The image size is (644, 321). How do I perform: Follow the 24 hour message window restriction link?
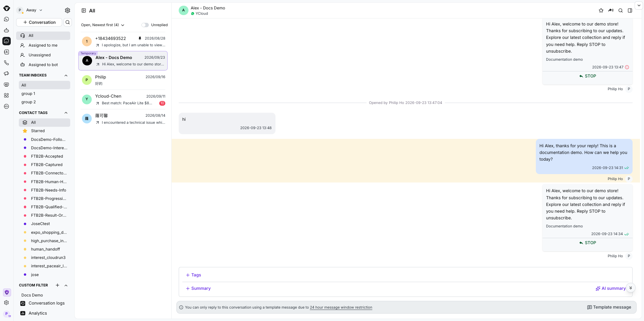tap(341, 307)
